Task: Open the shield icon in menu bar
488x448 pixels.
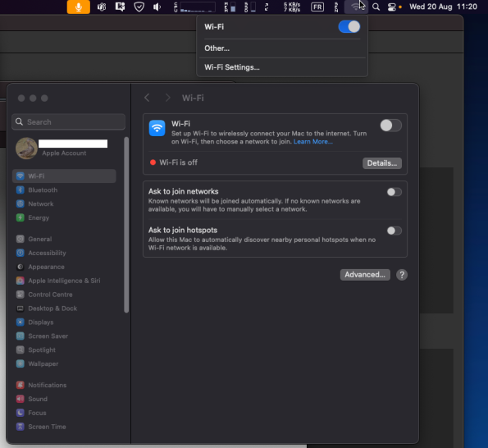Action: [139, 7]
